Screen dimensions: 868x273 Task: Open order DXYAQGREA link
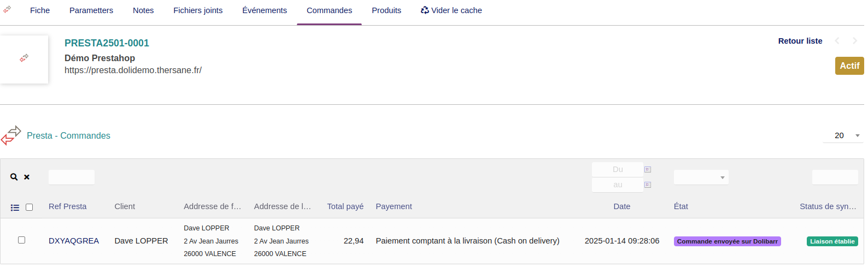click(x=74, y=241)
